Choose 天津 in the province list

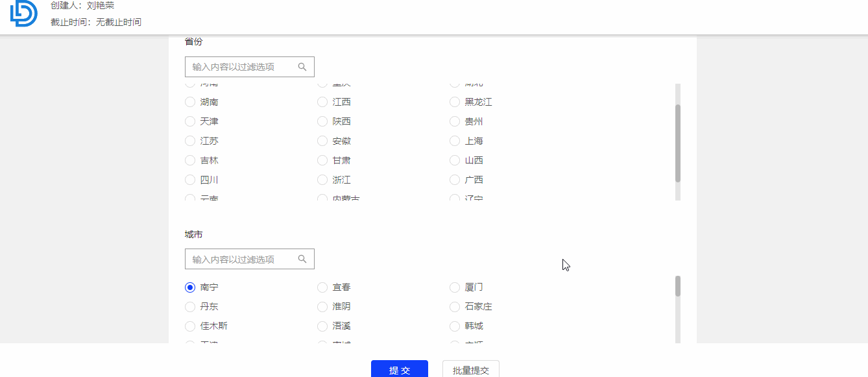pyautogui.click(x=190, y=121)
